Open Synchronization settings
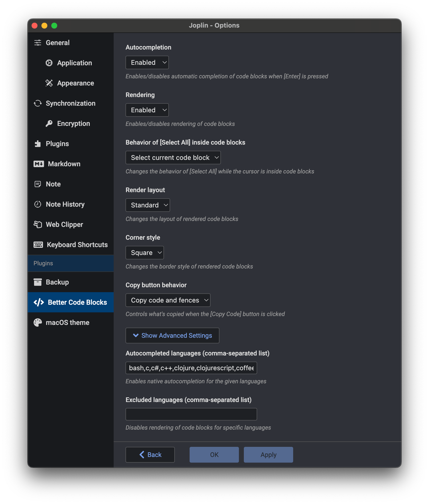 click(x=71, y=103)
